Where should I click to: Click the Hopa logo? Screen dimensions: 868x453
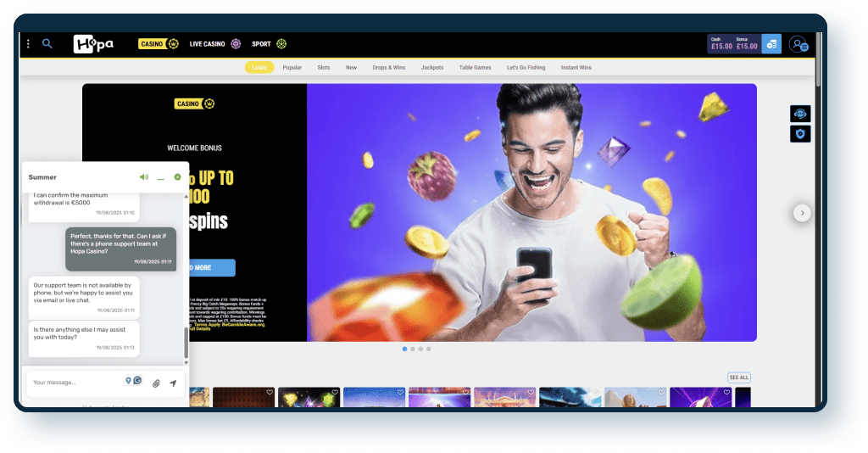[93, 44]
